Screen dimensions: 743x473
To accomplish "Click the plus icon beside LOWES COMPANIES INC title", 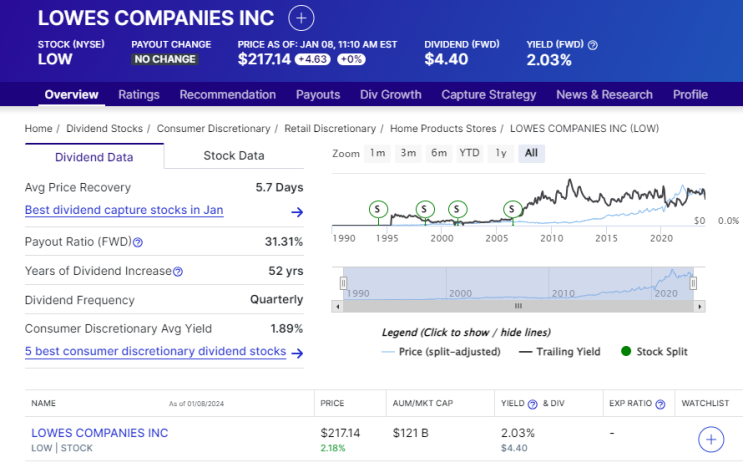I will 301,18.
